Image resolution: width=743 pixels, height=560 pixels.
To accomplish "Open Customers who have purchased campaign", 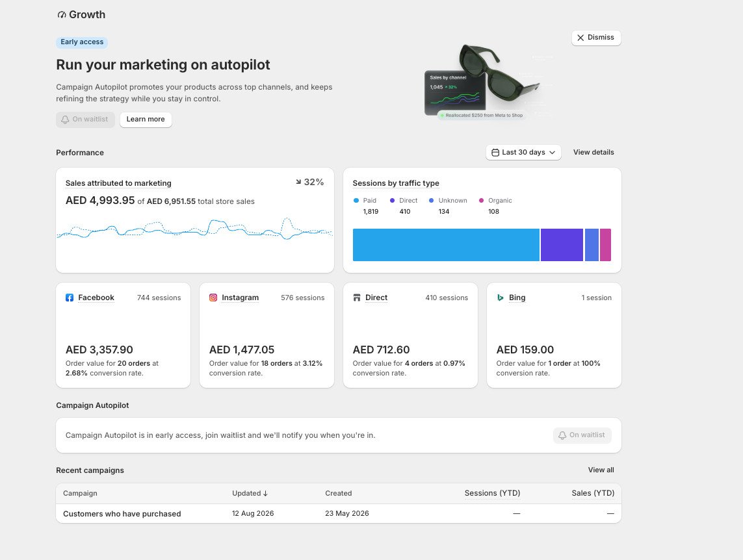I will coord(122,514).
